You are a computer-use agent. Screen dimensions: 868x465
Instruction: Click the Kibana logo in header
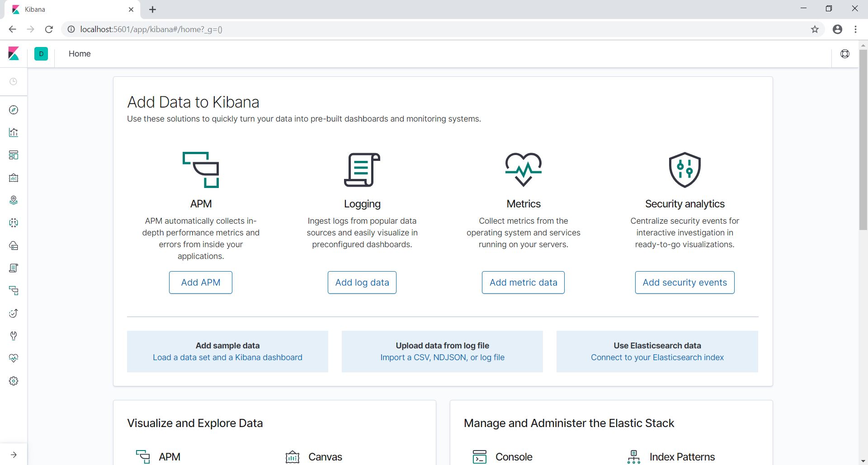point(14,54)
